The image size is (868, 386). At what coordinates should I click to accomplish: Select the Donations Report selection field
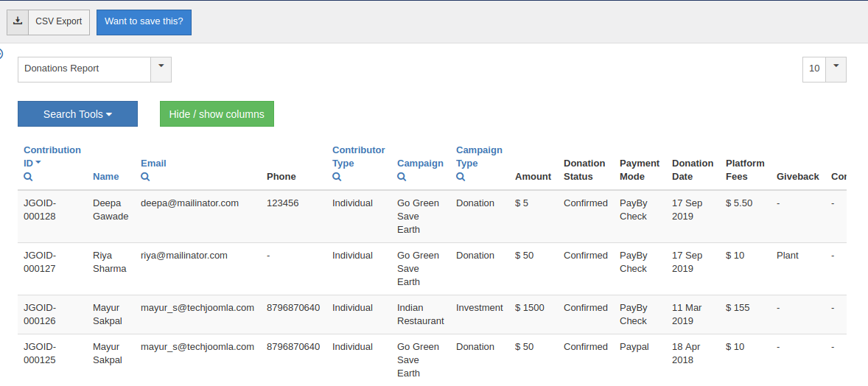pyautogui.click(x=84, y=69)
